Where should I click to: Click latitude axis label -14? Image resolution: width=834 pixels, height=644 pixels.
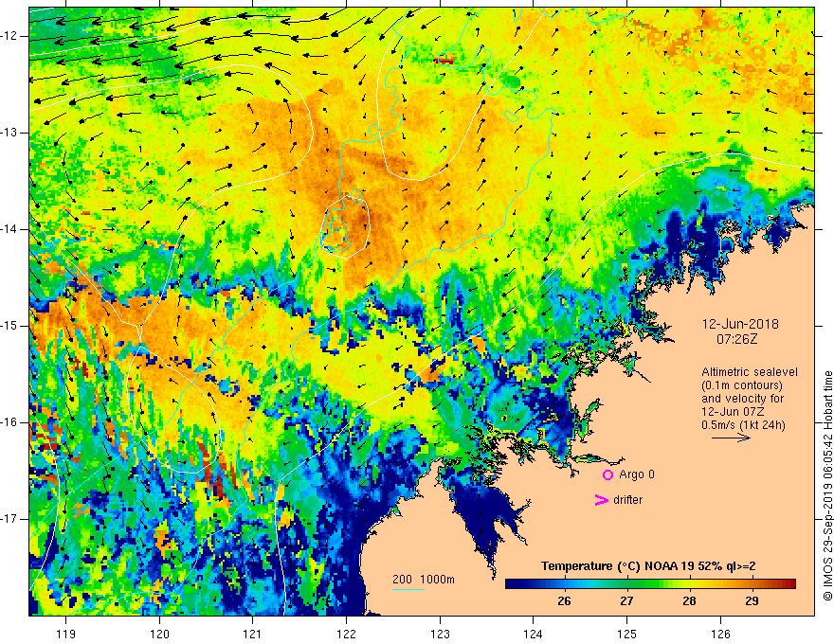click(9, 229)
